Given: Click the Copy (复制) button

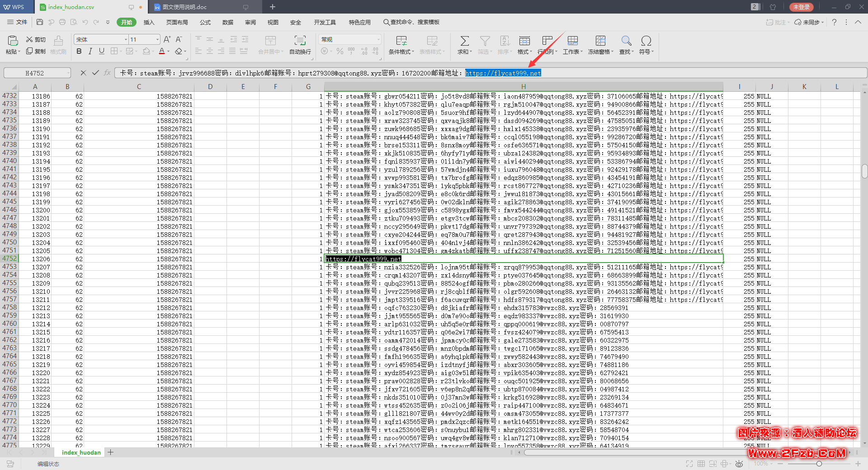Looking at the screenshot, I should [x=36, y=51].
